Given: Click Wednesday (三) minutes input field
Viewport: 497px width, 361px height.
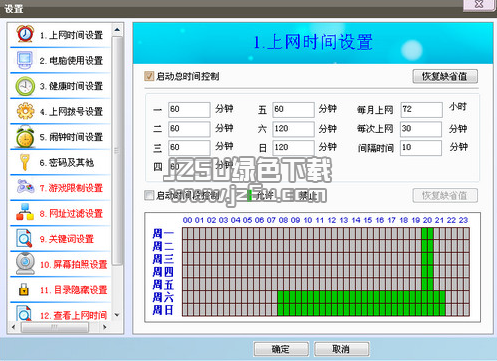Looking at the screenshot, I should pyautogui.click(x=189, y=148).
